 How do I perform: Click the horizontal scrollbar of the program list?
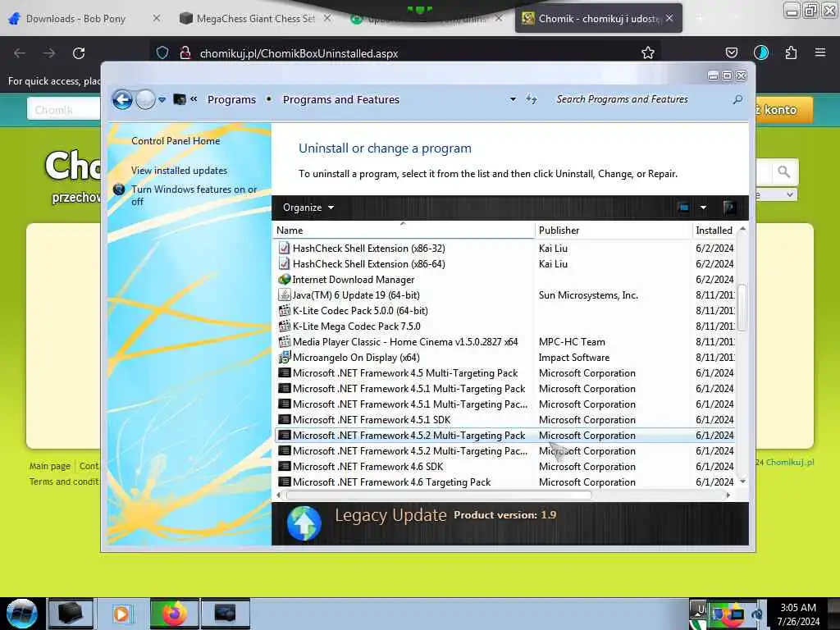439,495
